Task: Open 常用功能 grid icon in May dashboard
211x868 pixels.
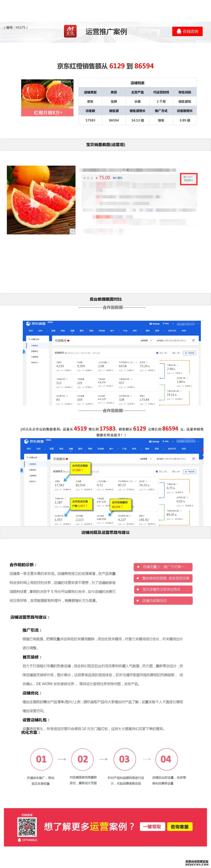Action: tap(151, 324)
